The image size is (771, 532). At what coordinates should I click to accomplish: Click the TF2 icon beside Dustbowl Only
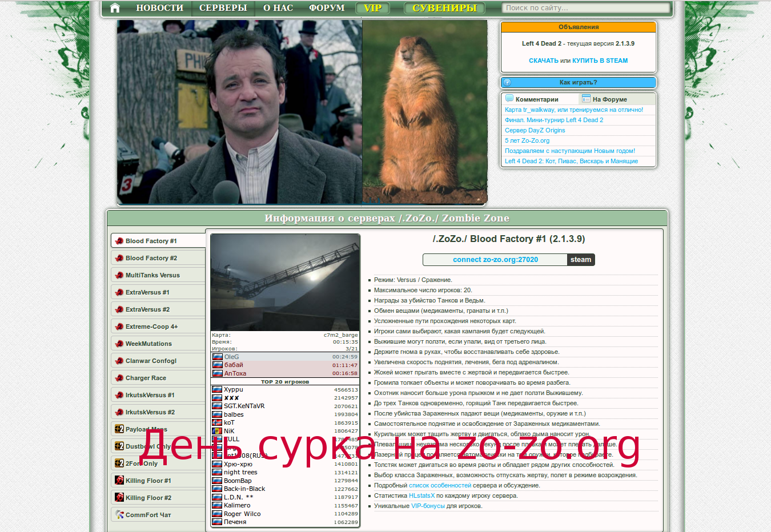pos(119,446)
